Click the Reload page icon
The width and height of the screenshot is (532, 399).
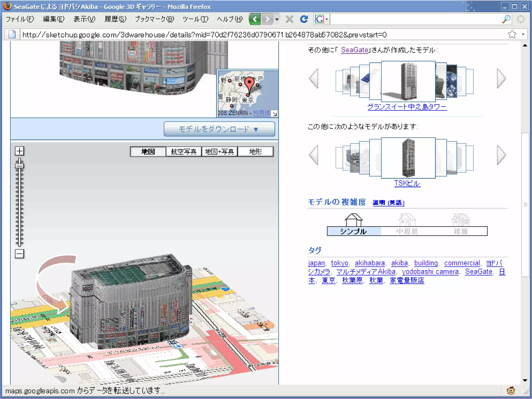coord(304,19)
